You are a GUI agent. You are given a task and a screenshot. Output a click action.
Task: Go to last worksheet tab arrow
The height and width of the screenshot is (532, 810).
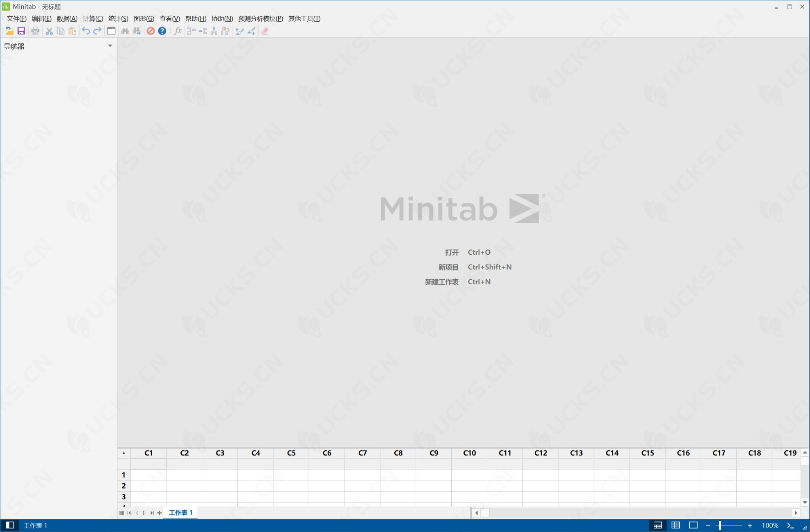[x=152, y=513]
